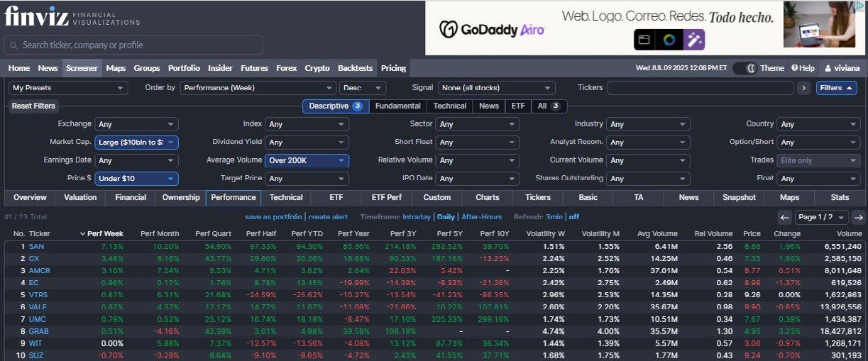Switch to the Stats view tab

(840, 197)
